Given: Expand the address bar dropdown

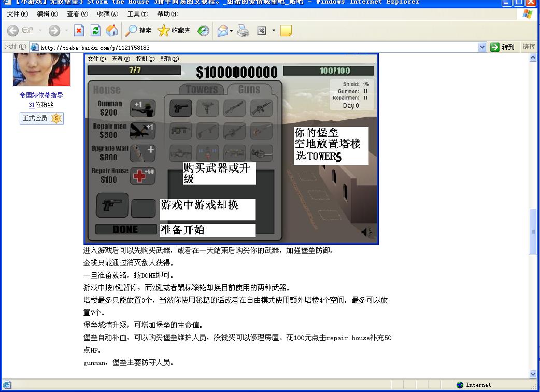Looking at the screenshot, I should [x=482, y=47].
